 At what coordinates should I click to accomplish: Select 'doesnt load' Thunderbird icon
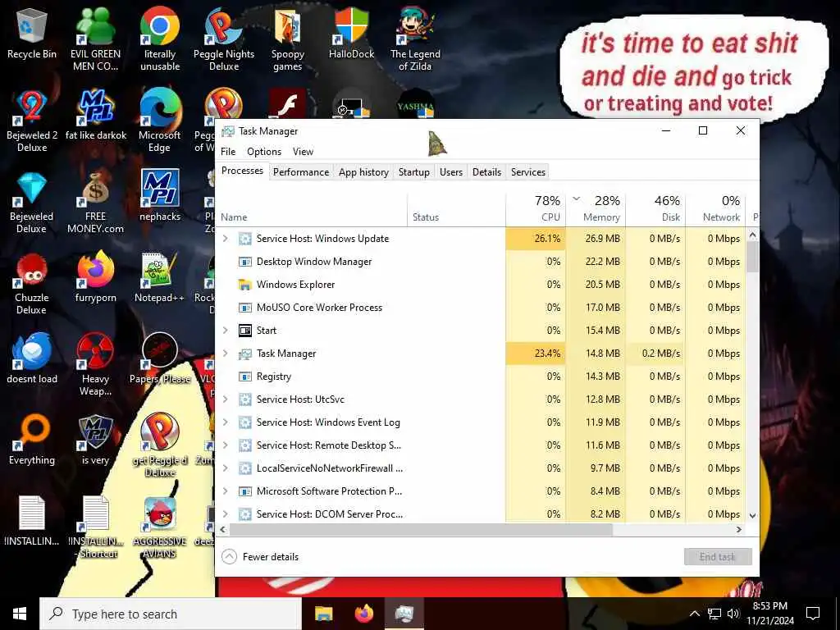(32, 358)
